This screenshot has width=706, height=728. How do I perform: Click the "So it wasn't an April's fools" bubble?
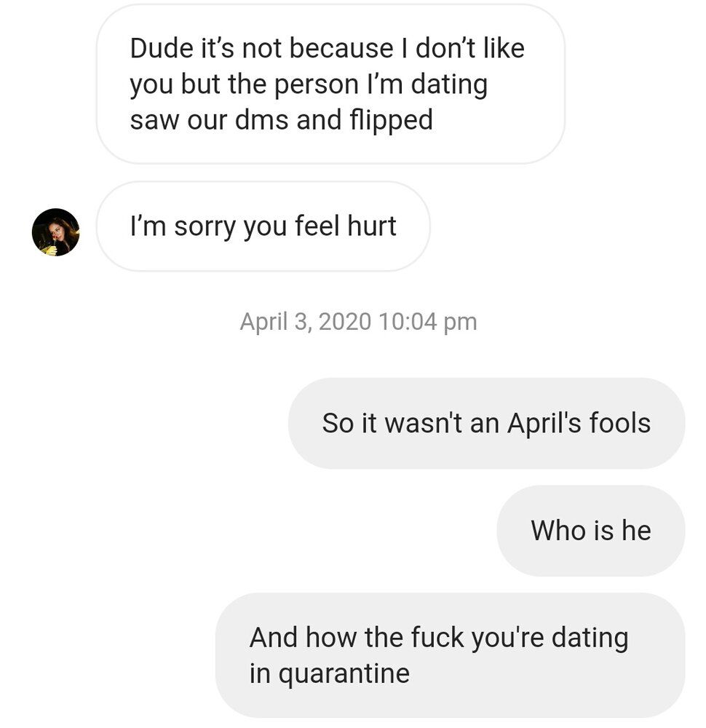[x=486, y=423]
